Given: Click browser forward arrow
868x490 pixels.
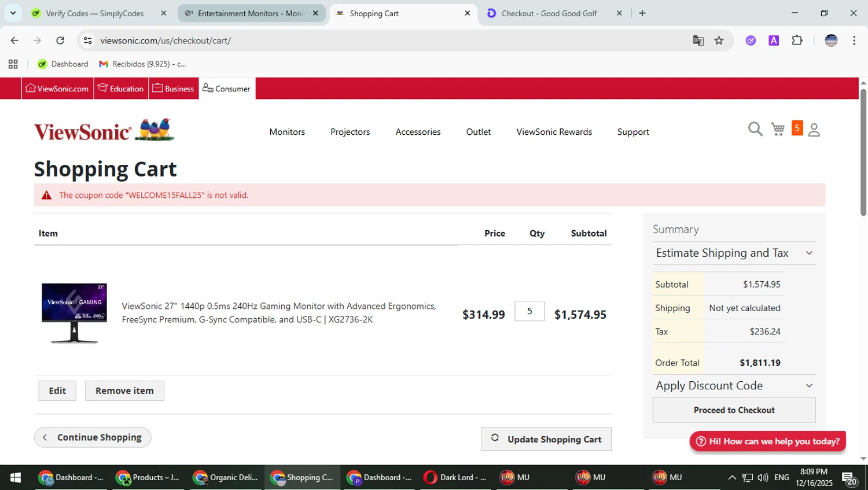Looking at the screenshot, I should click(x=37, y=40).
